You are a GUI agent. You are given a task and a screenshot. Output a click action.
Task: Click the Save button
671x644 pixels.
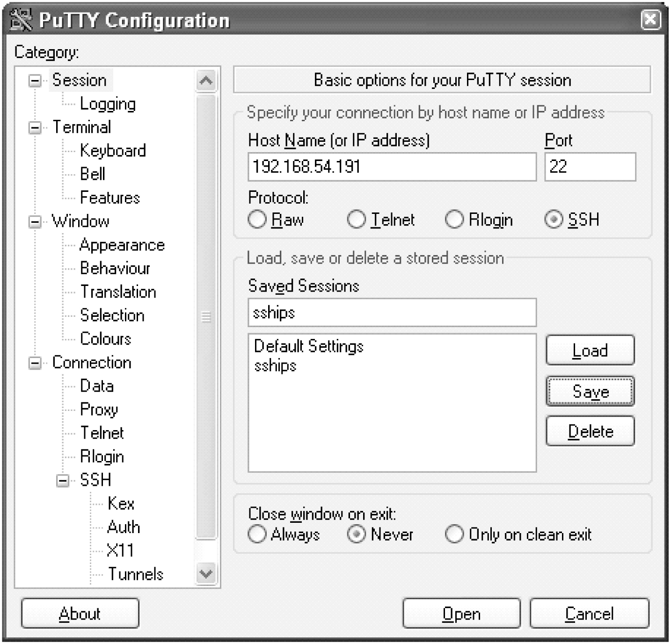[590, 392]
